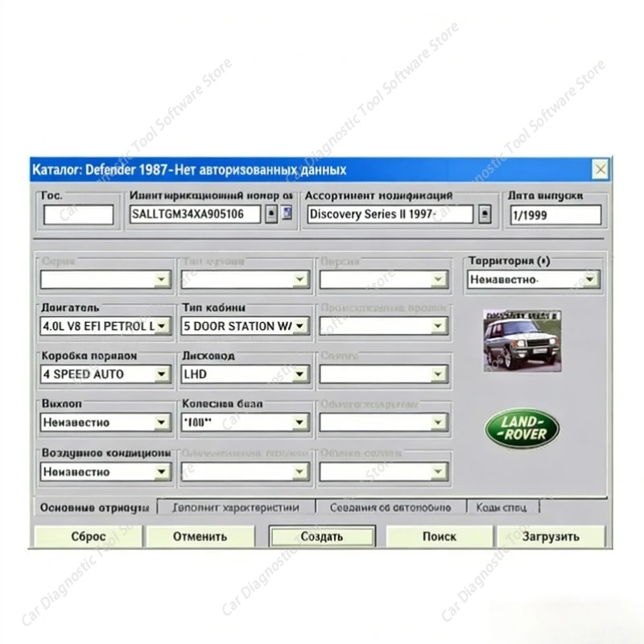Click the Land Rover oval logo

[522, 428]
